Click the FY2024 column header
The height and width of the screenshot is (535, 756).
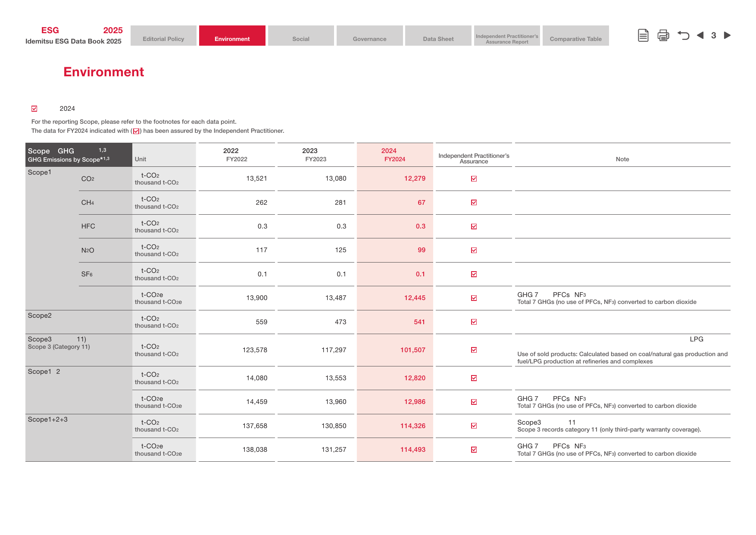(x=395, y=155)
